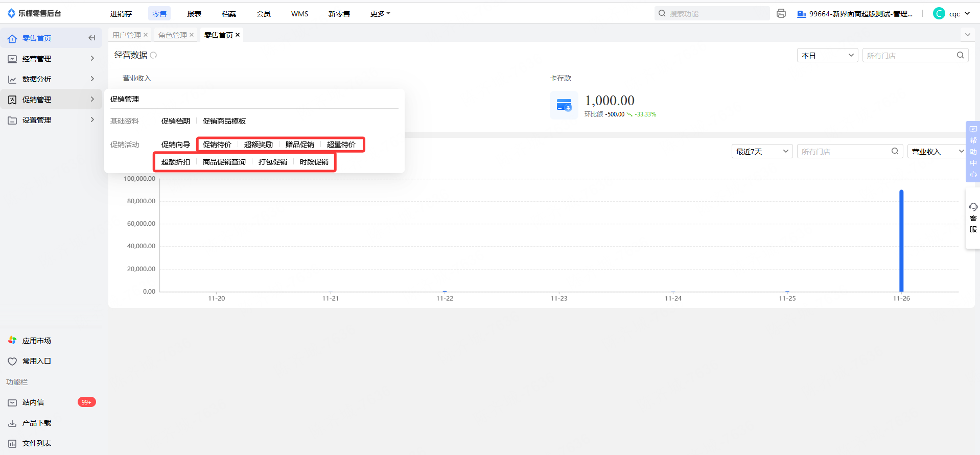Open the 档案 top menu
This screenshot has width=980, height=455.
tap(229, 14)
